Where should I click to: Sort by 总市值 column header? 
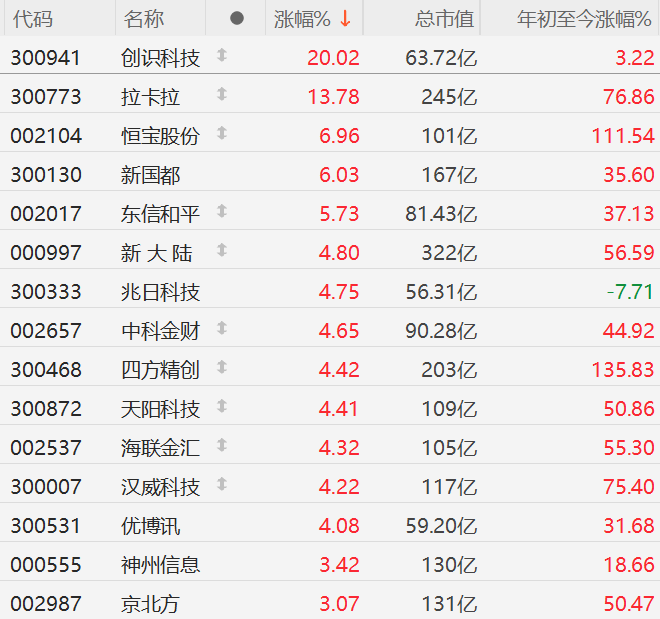[444, 19]
